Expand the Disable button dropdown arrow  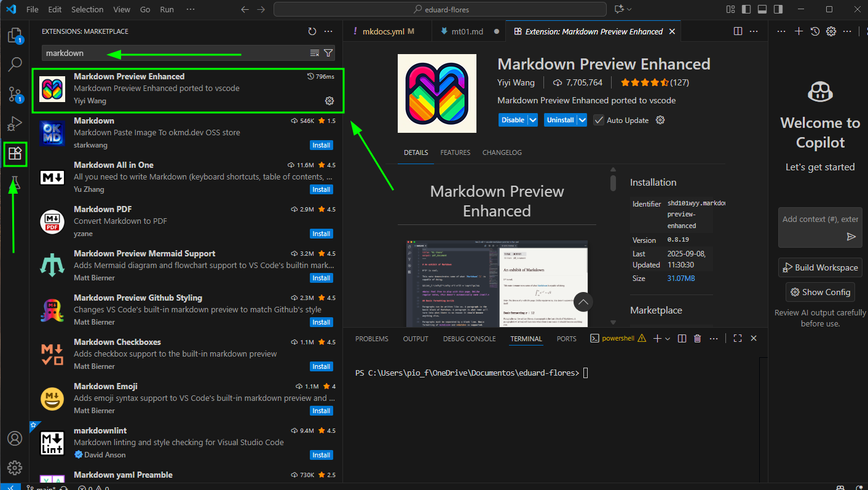click(x=533, y=120)
